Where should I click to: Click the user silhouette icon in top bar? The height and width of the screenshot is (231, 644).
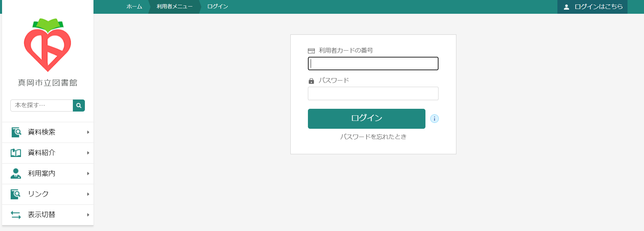point(567,7)
